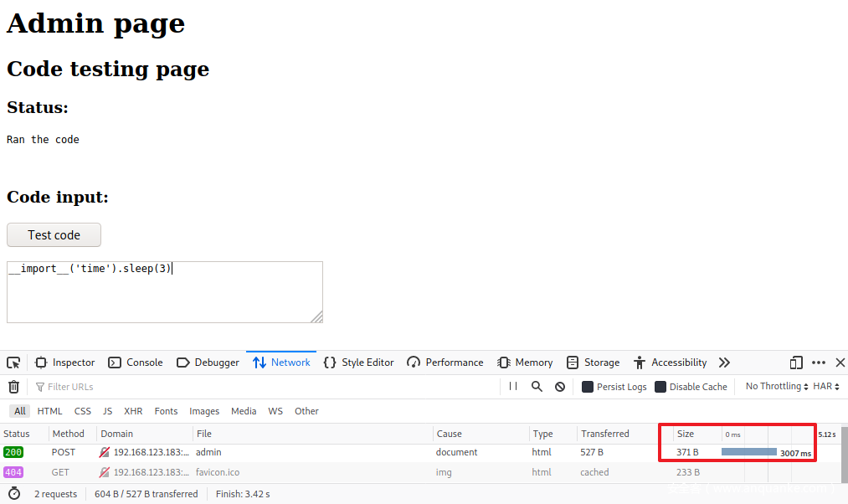
Task: Pause network recording button
Action: pyautogui.click(x=513, y=387)
